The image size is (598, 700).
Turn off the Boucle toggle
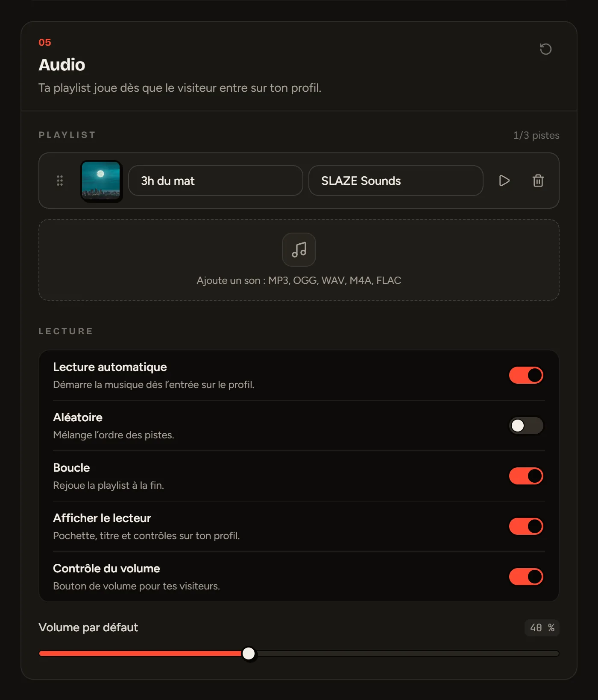[526, 476]
